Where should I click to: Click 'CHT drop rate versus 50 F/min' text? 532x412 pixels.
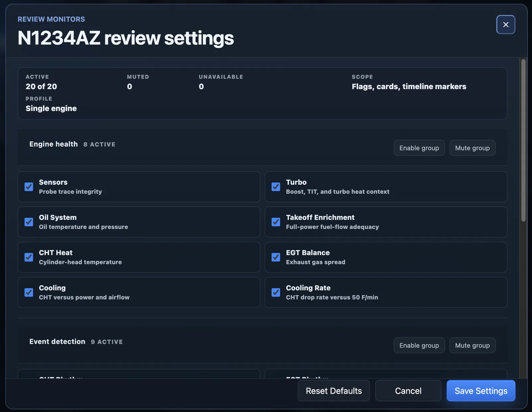click(332, 298)
